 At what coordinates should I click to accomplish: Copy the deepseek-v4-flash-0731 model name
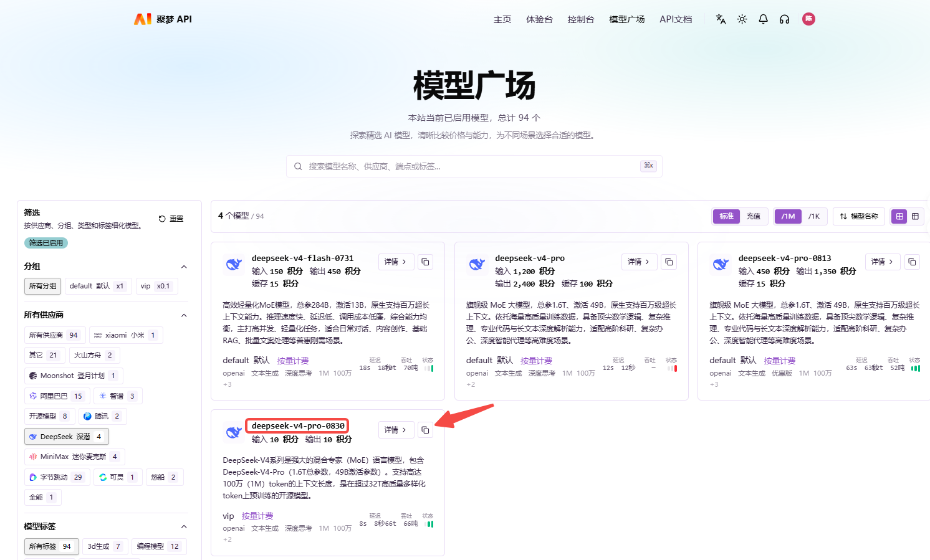pos(425,262)
